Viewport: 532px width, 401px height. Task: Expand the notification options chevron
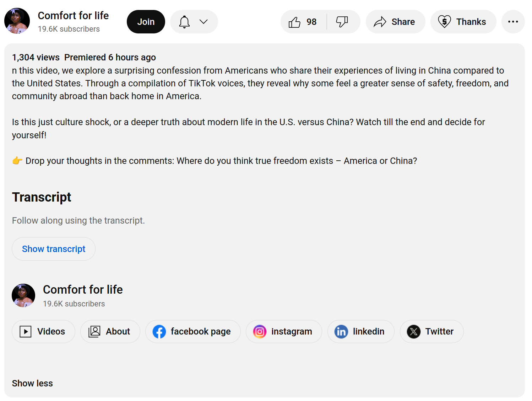point(203,22)
